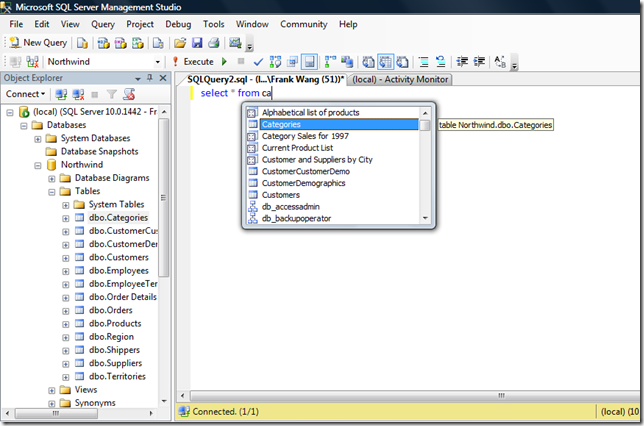The image size is (644, 426).
Task: Click Object Explorer refresh icon
Action: pyautogui.click(x=129, y=94)
